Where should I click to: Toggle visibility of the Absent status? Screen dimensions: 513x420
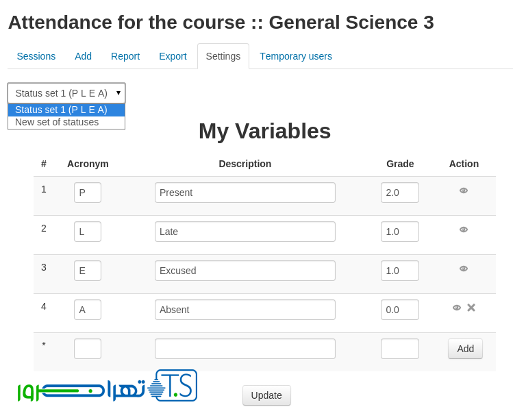457,308
